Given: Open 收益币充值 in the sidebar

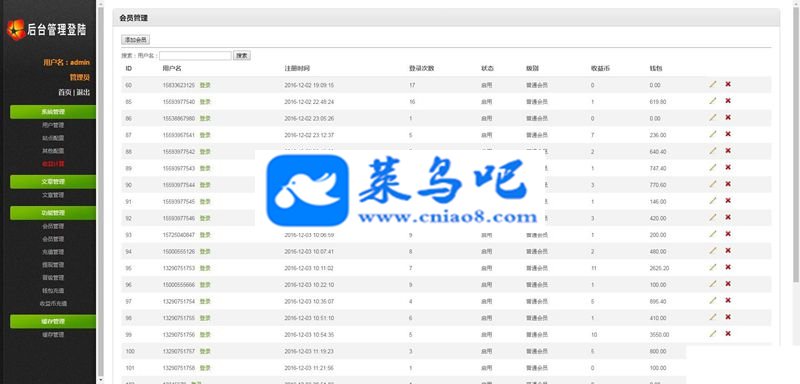Looking at the screenshot, I should click(x=53, y=303).
